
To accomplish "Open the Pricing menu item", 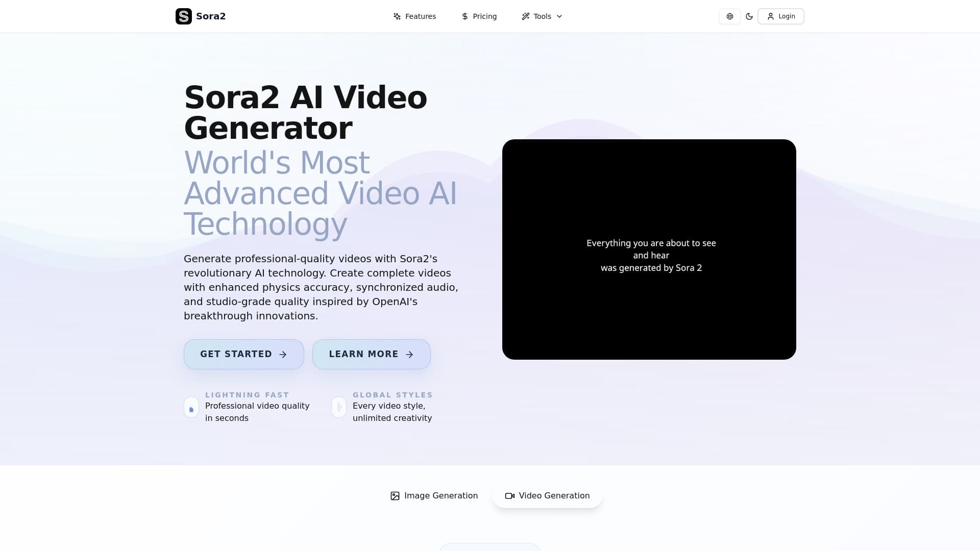I will [479, 16].
